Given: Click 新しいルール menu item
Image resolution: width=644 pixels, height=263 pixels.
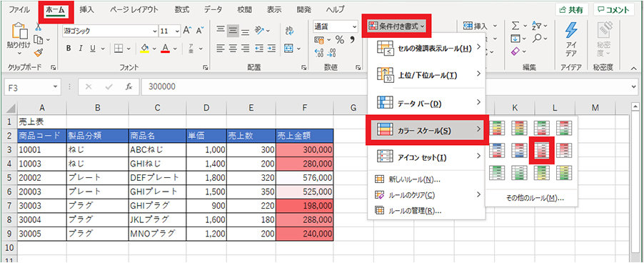Looking at the screenshot, I should [x=427, y=179].
